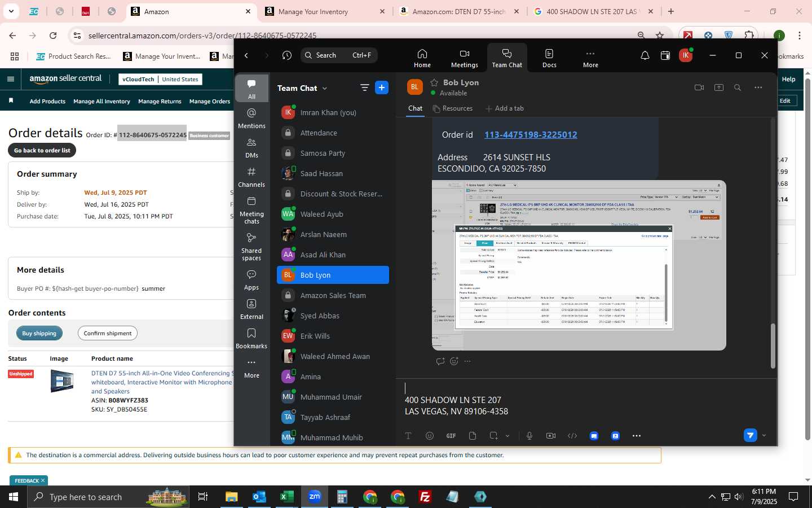Open emoji picker in compose toolbar

click(430, 436)
